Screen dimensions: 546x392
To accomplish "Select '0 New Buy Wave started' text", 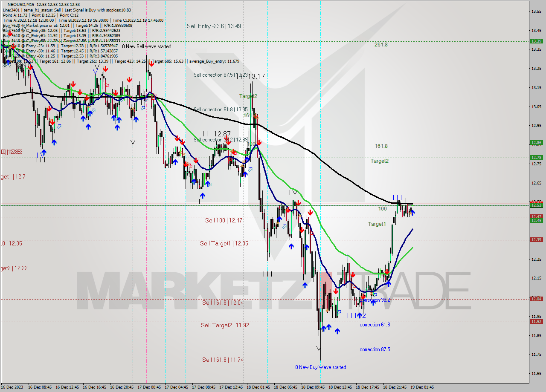I will [321, 367].
